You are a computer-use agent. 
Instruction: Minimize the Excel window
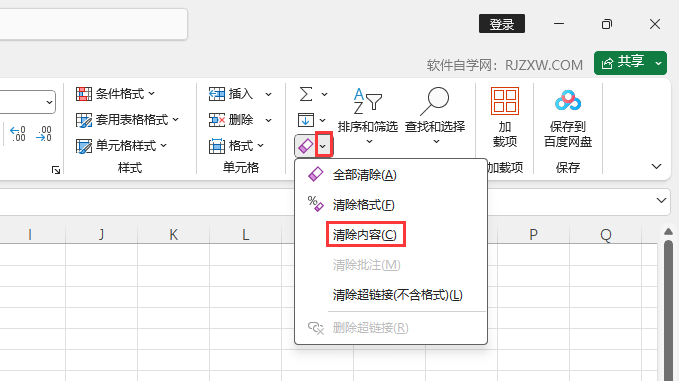(x=559, y=24)
